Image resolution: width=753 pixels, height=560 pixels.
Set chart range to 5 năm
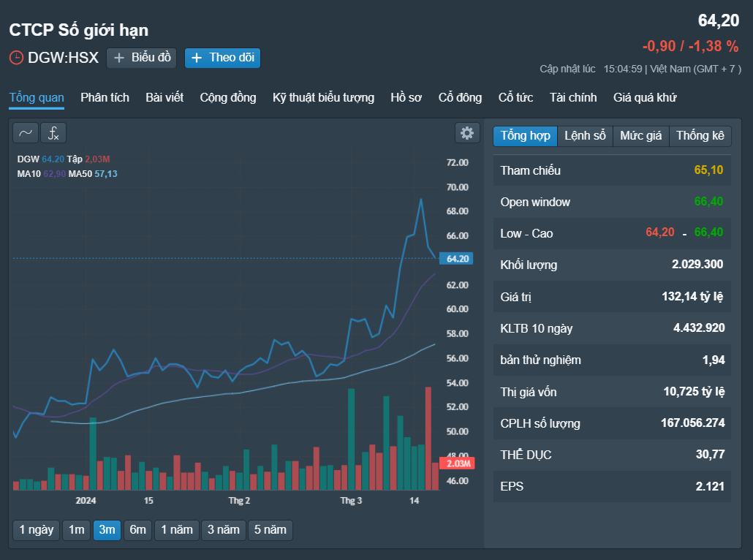(270, 530)
